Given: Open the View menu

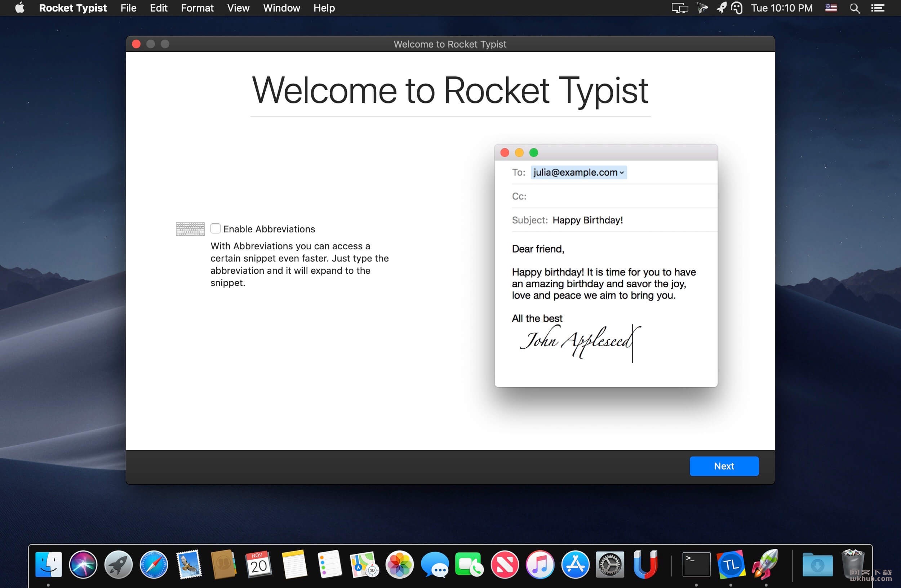Looking at the screenshot, I should 238,8.
